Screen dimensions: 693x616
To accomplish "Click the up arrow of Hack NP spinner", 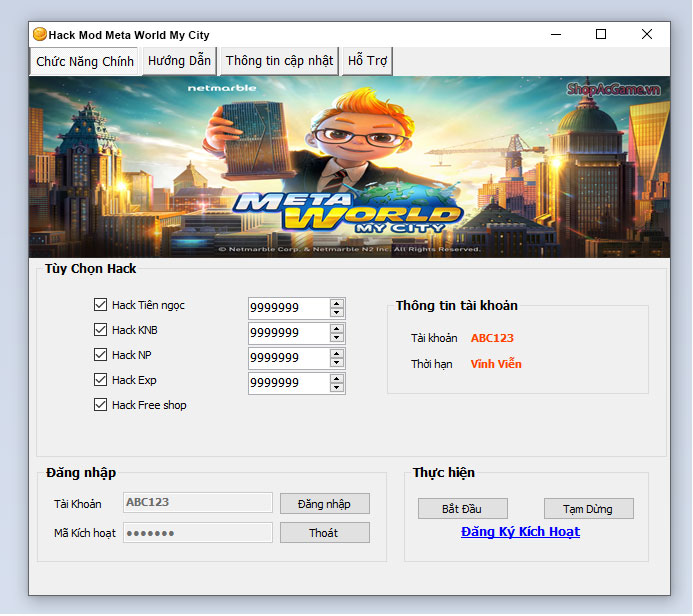I will tap(337, 354).
